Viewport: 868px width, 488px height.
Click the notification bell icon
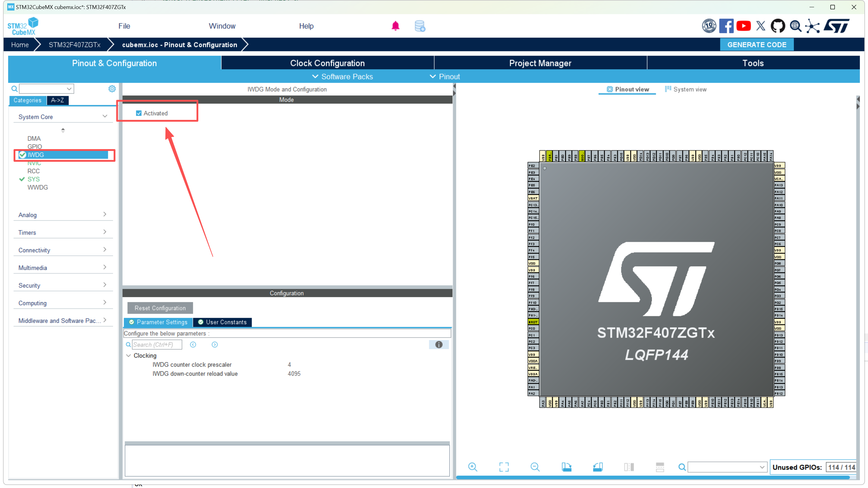395,26
